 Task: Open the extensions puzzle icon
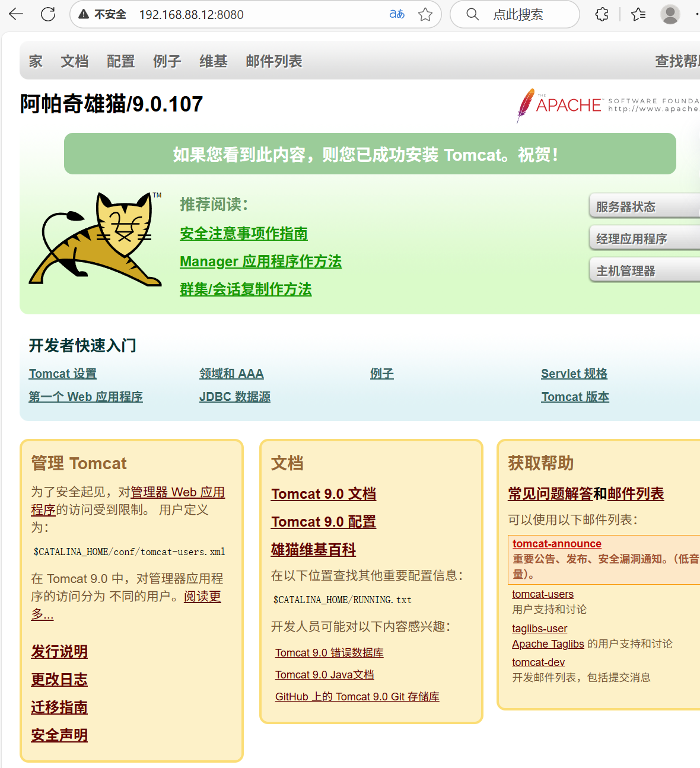click(x=602, y=14)
